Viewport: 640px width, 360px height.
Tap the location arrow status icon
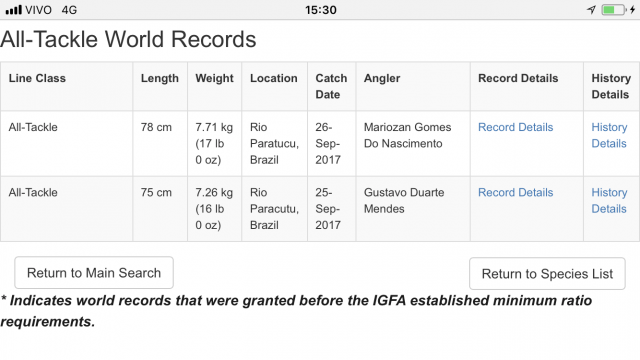(x=591, y=10)
